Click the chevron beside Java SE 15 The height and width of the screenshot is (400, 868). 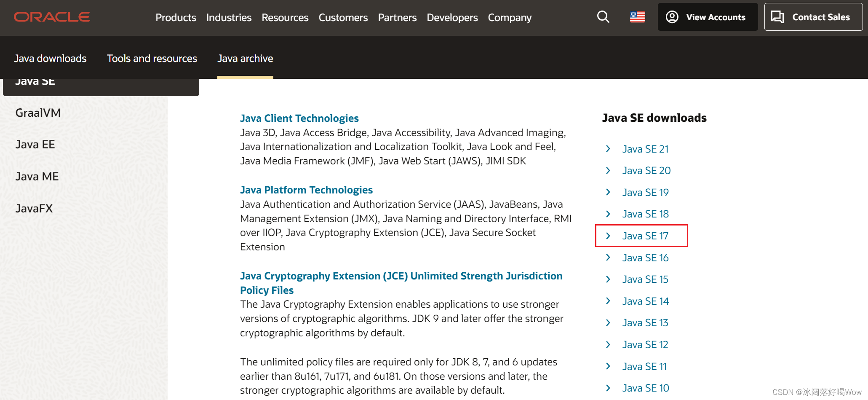pos(608,279)
